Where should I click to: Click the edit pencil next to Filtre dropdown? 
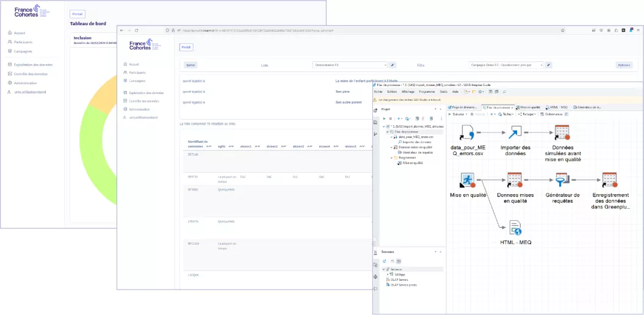(549, 65)
